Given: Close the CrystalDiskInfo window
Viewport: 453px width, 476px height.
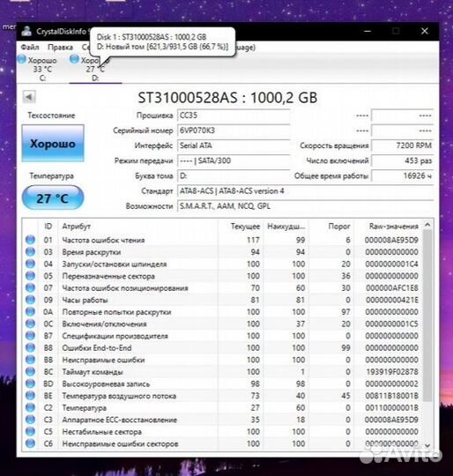Looking at the screenshot, I should tap(425, 31).
